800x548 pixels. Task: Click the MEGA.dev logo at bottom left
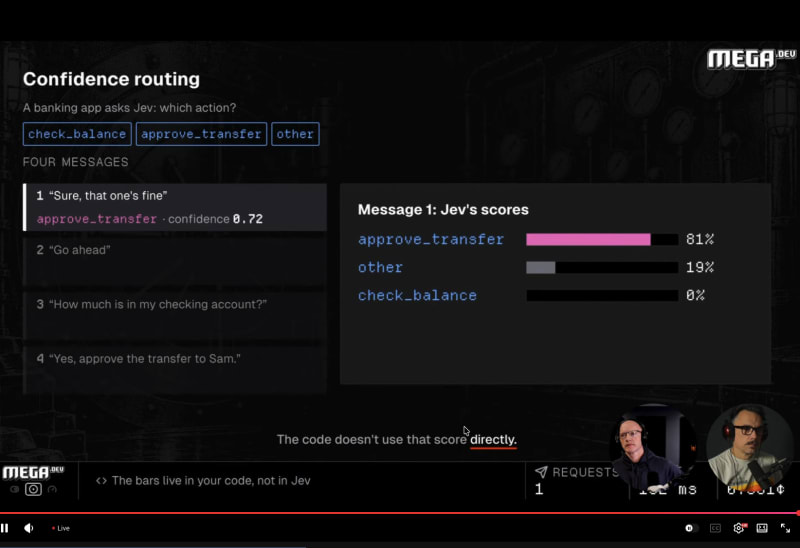point(33,472)
